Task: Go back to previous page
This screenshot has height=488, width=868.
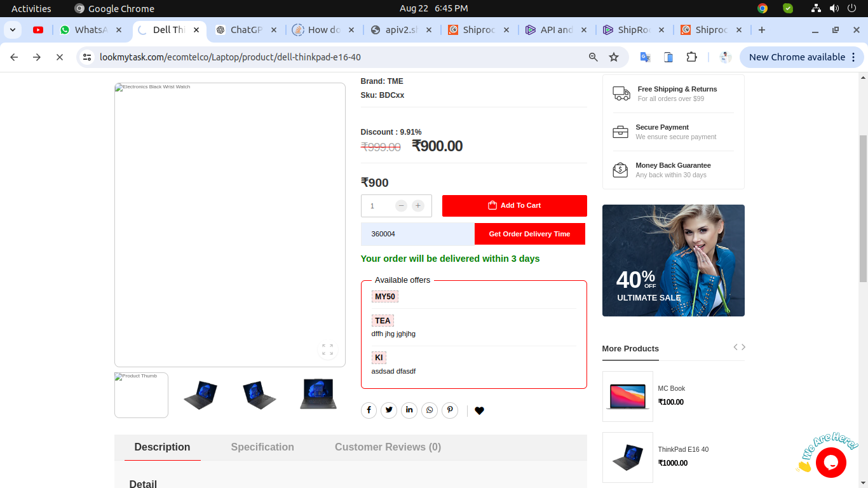Action: [x=14, y=57]
